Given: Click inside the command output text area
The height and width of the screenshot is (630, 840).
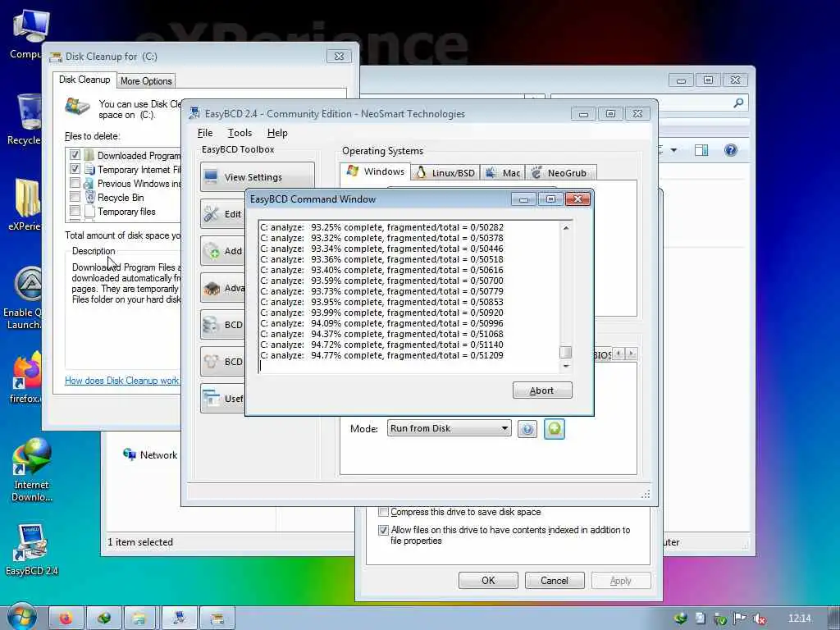Looking at the screenshot, I should coord(410,296).
